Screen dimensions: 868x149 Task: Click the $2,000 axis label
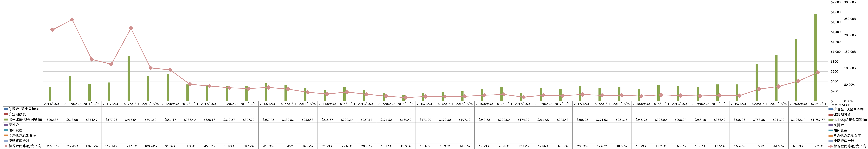(x=836, y=2)
